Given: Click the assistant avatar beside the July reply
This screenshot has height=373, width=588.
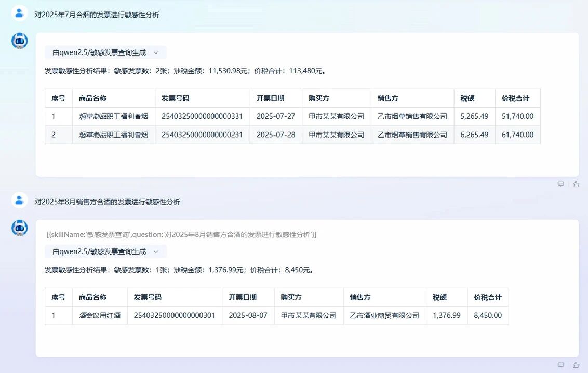Looking at the screenshot, I should click(x=20, y=41).
